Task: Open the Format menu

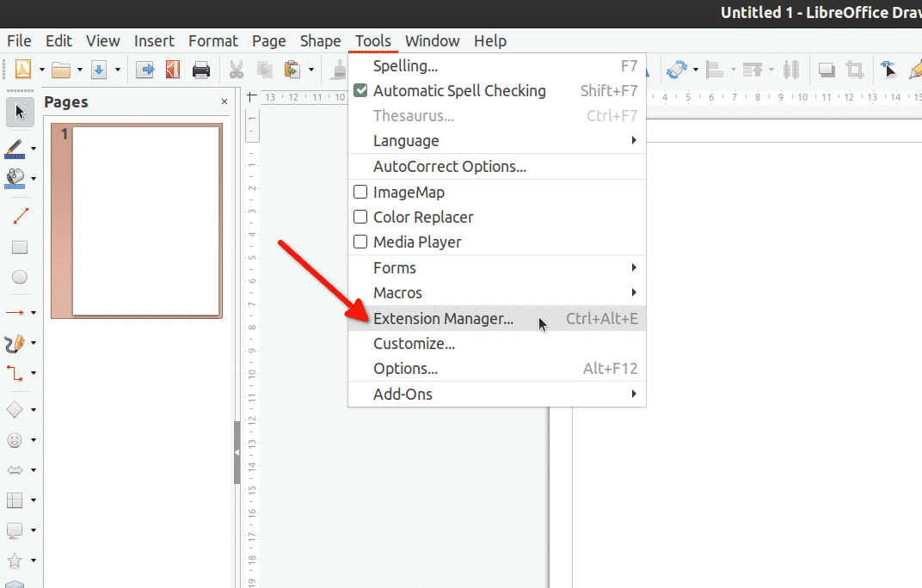Action: pyautogui.click(x=213, y=40)
